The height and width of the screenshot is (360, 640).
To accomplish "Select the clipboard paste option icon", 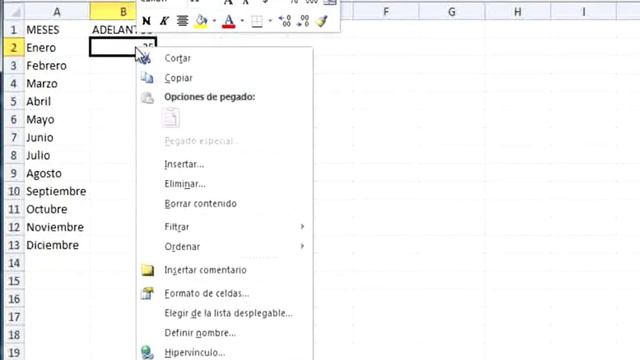I will coord(171,118).
